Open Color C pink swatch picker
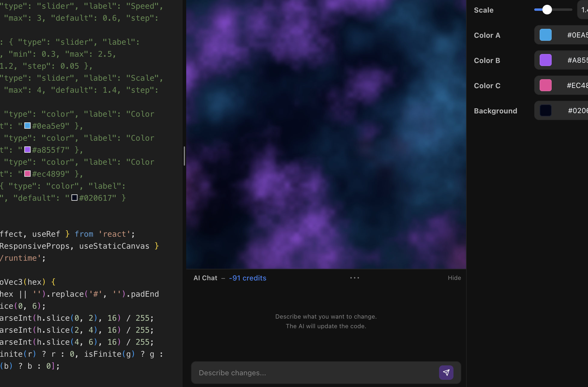The width and height of the screenshot is (588, 387). pos(546,85)
